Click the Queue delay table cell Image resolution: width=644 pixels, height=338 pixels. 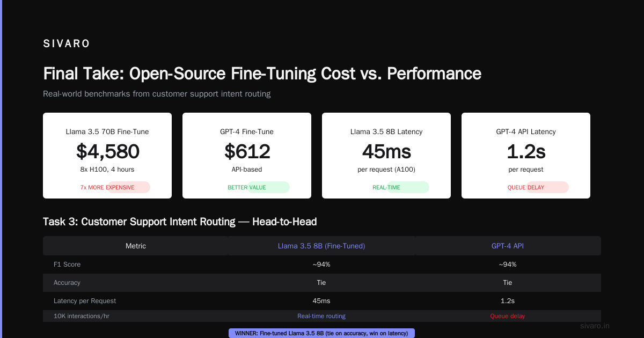click(508, 316)
